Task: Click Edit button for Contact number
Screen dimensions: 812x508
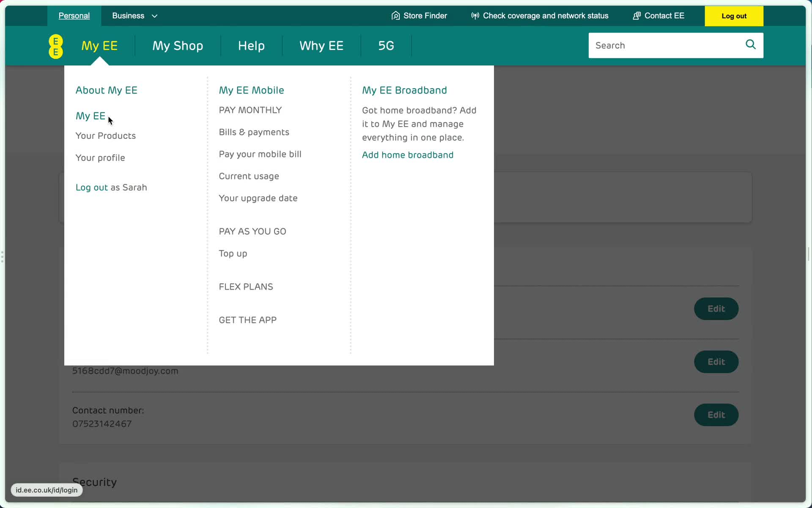Action: coord(716,415)
